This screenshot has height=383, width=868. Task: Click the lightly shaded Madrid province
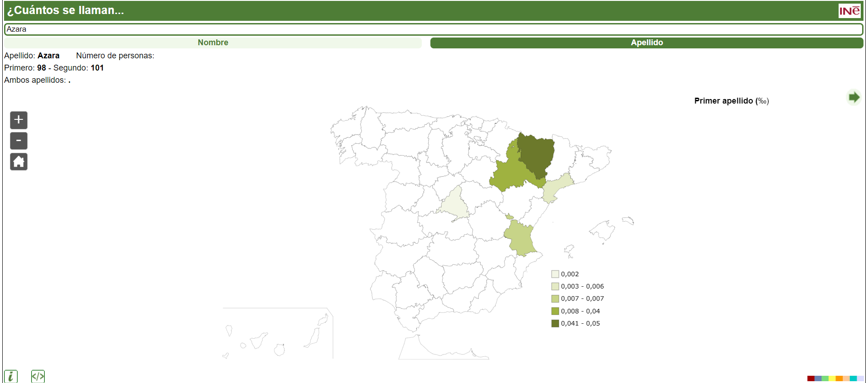tap(455, 204)
